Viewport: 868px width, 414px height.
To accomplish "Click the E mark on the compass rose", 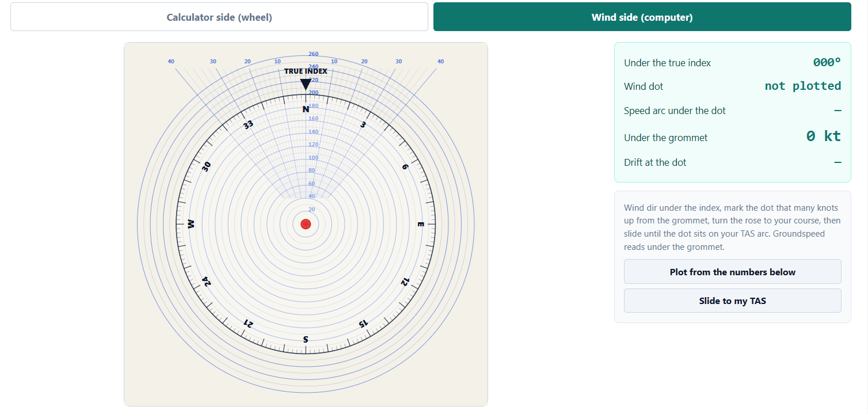I will click(420, 224).
